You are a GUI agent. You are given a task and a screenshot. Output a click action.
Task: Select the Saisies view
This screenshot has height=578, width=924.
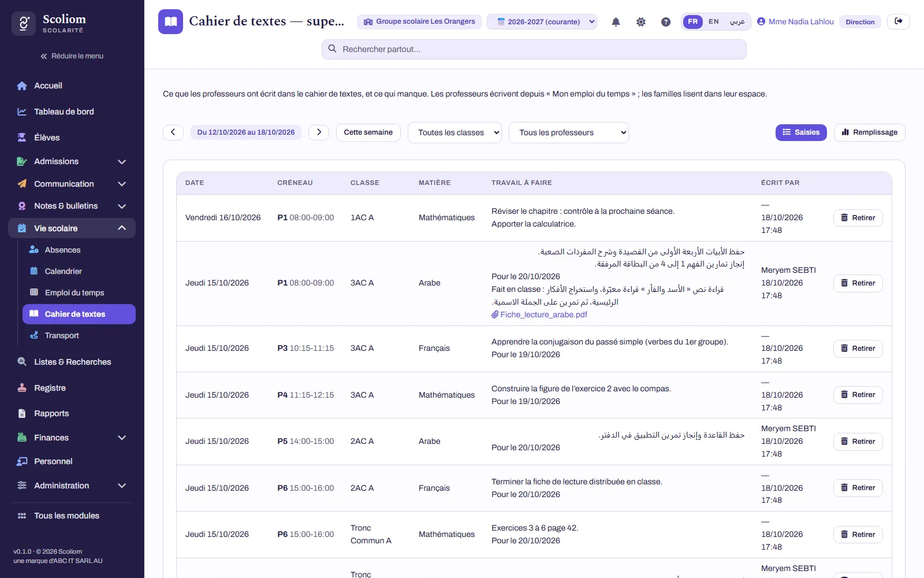tap(801, 132)
